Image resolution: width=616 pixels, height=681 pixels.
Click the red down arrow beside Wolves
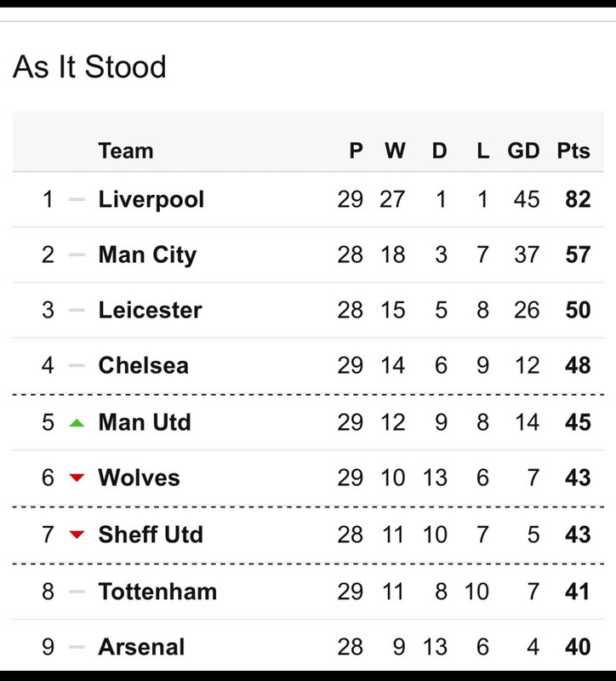tap(77, 478)
